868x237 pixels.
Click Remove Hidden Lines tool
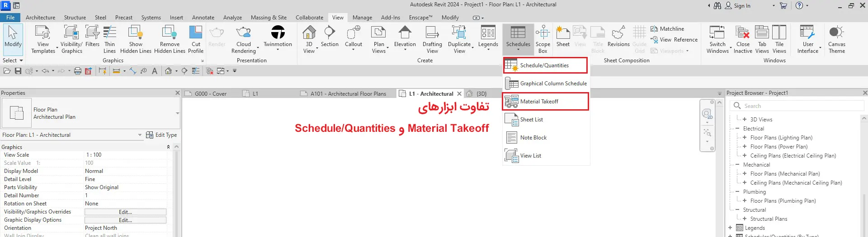[170, 40]
